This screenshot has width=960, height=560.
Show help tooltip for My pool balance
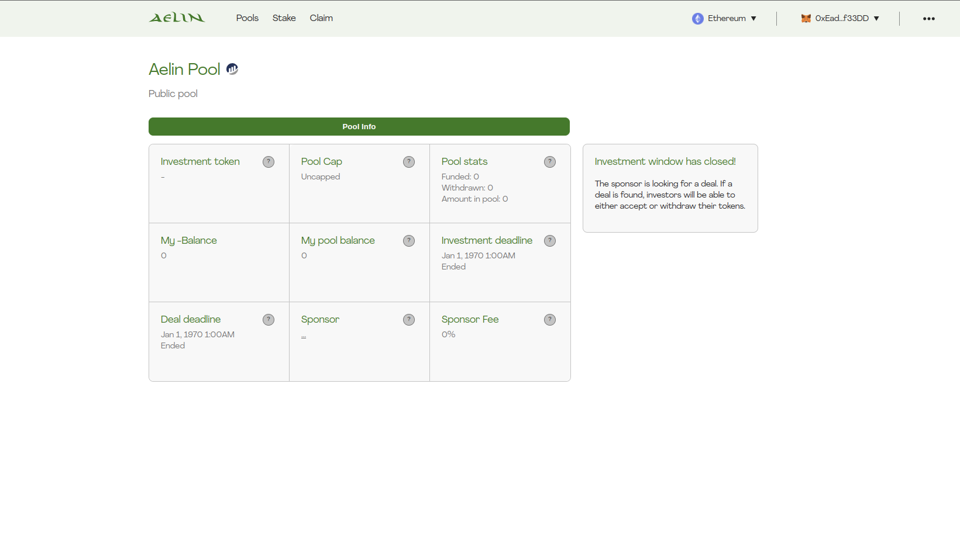pyautogui.click(x=409, y=241)
